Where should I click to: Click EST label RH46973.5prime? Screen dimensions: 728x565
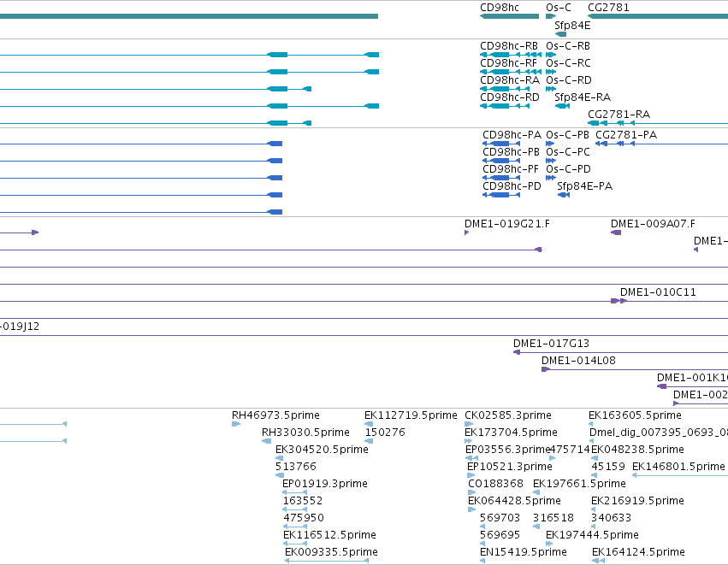[x=275, y=415]
